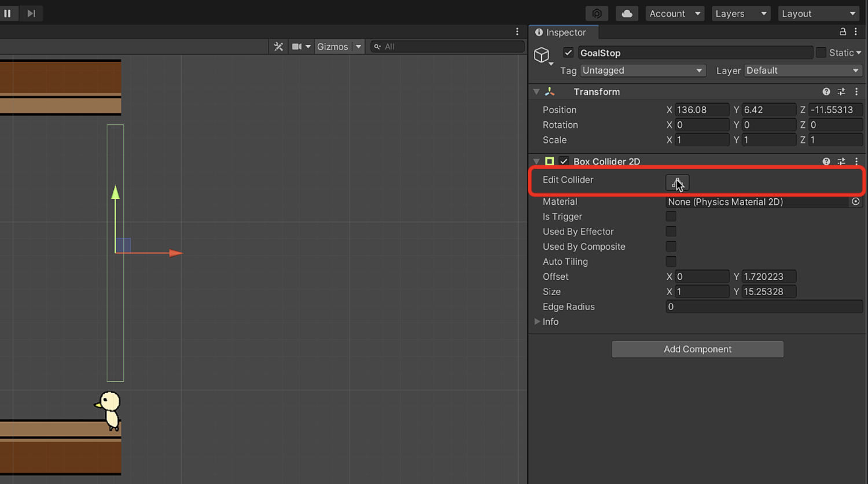Enable the Auto Tiling checkbox
Viewport: 868px width, 484px height.
click(x=671, y=261)
